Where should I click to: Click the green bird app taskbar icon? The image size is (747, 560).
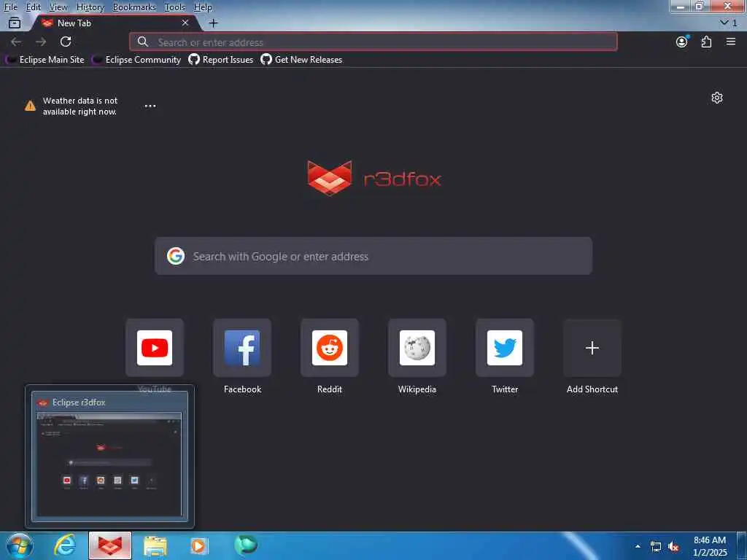(246, 545)
